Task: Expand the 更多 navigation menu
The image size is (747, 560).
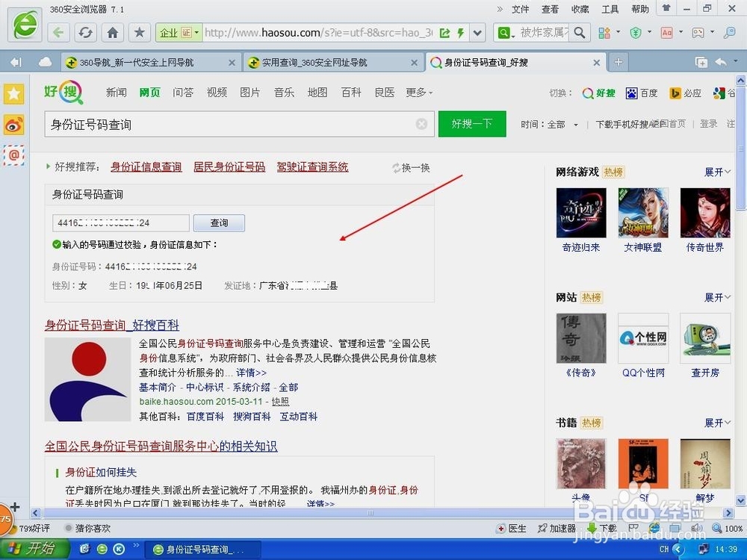Action: tap(419, 93)
